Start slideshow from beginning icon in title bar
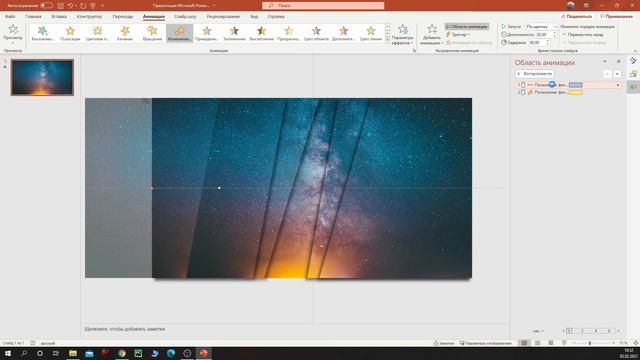640x360 pixels. pos(93,6)
